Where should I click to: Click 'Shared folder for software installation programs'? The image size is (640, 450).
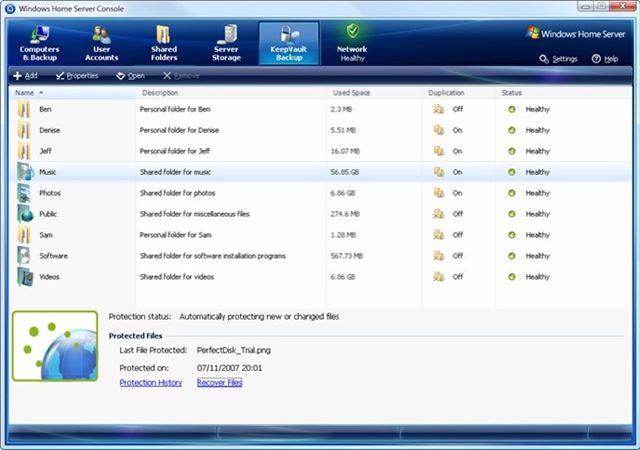click(213, 256)
